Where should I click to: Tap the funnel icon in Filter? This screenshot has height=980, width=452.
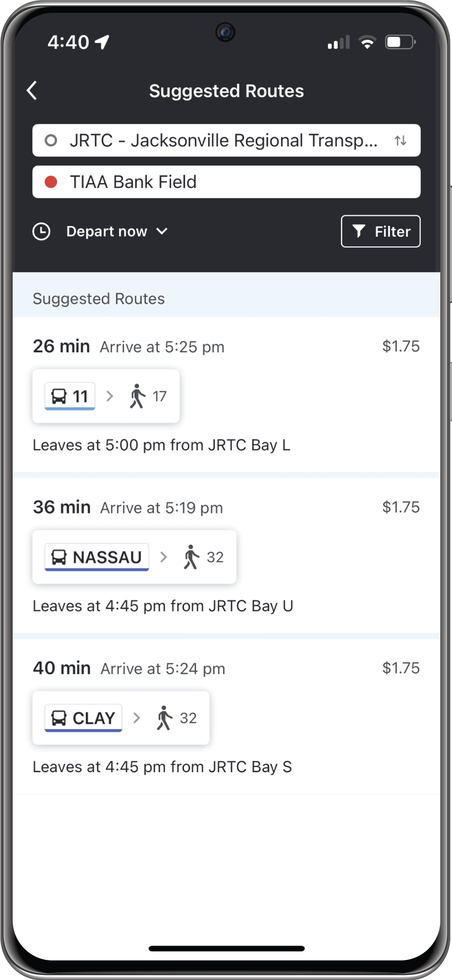click(x=359, y=231)
